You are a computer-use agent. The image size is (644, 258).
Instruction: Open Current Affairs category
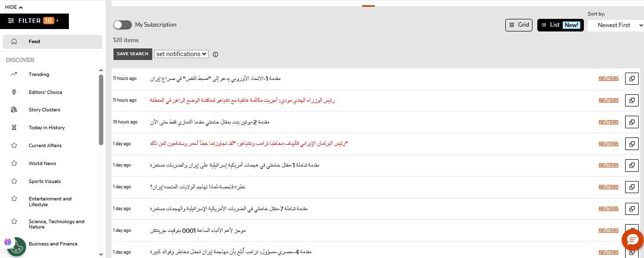coord(45,146)
